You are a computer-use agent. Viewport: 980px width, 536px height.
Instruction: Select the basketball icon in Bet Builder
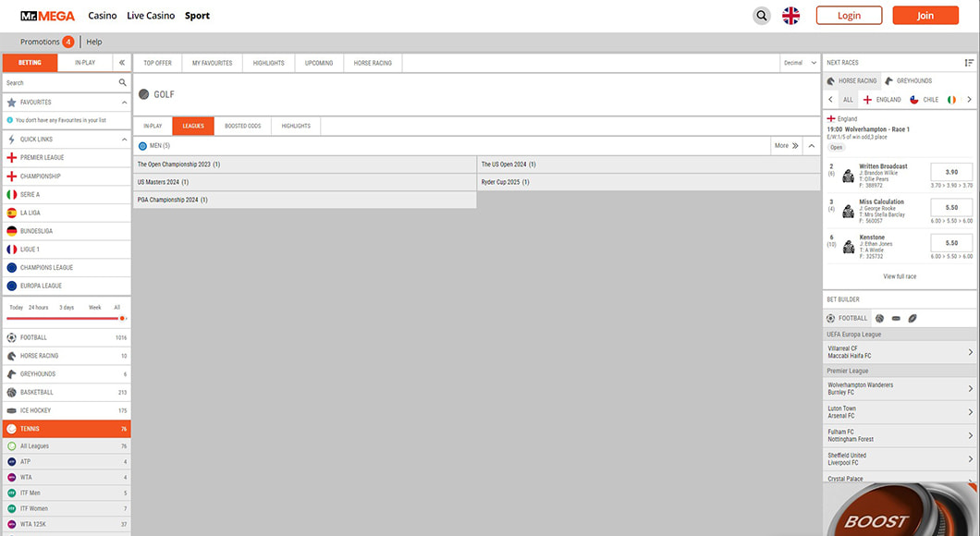click(879, 318)
